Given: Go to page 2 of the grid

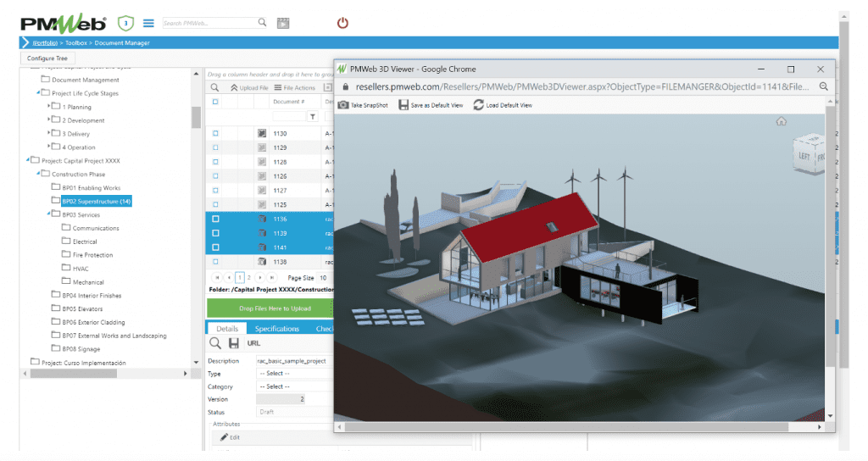Looking at the screenshot, I should tap(249, 278).
